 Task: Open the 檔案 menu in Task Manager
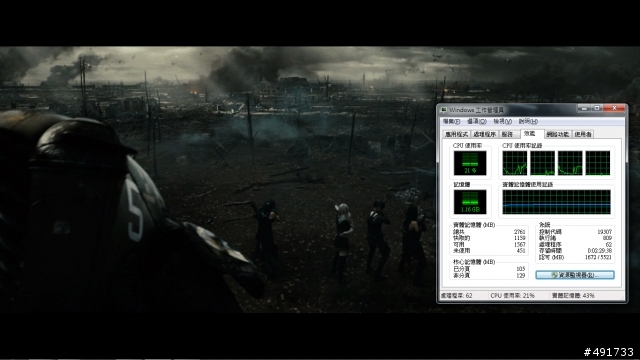(x=451, y=122)
